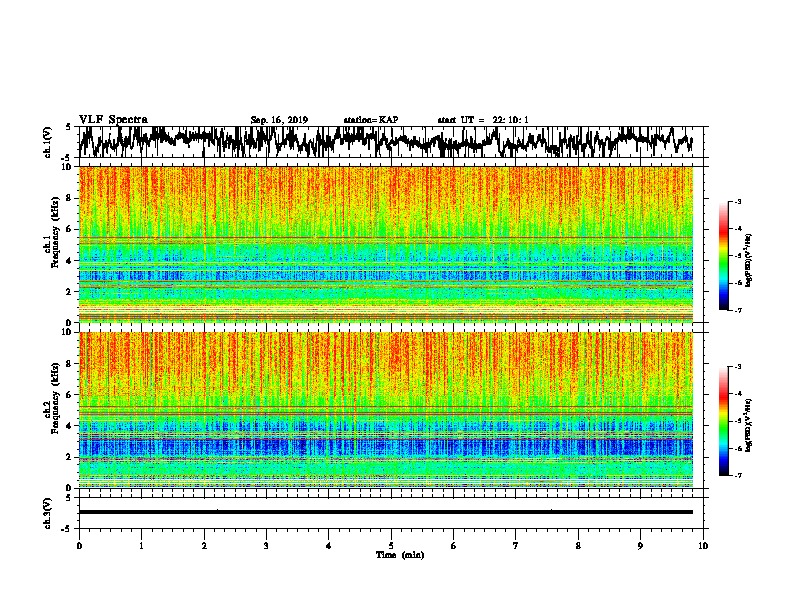Screen dimensions: 792x612
Task: Click the "6" kHz tick on ch.2 axis
Action: pyautogui.click(x=69, y=395)
